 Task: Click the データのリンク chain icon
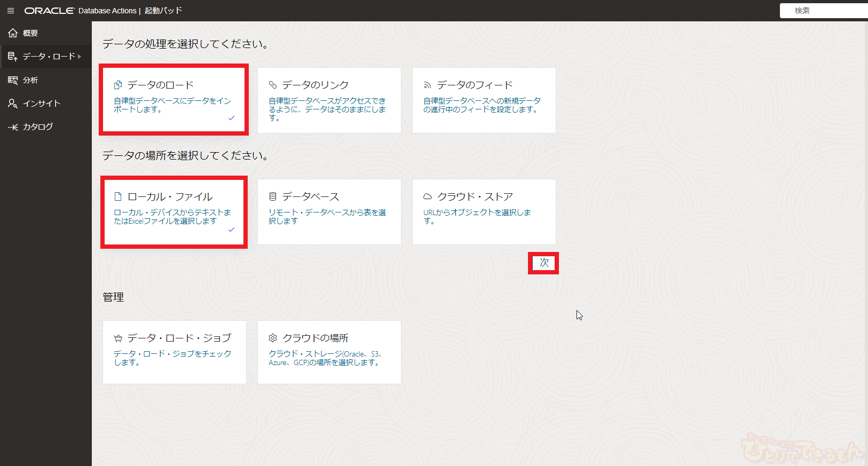[273, 85]
